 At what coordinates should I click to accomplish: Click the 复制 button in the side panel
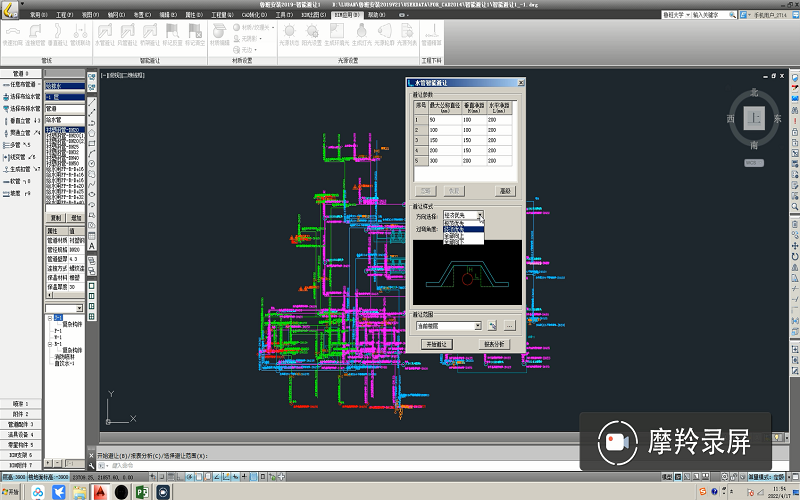tap(56, 218)
